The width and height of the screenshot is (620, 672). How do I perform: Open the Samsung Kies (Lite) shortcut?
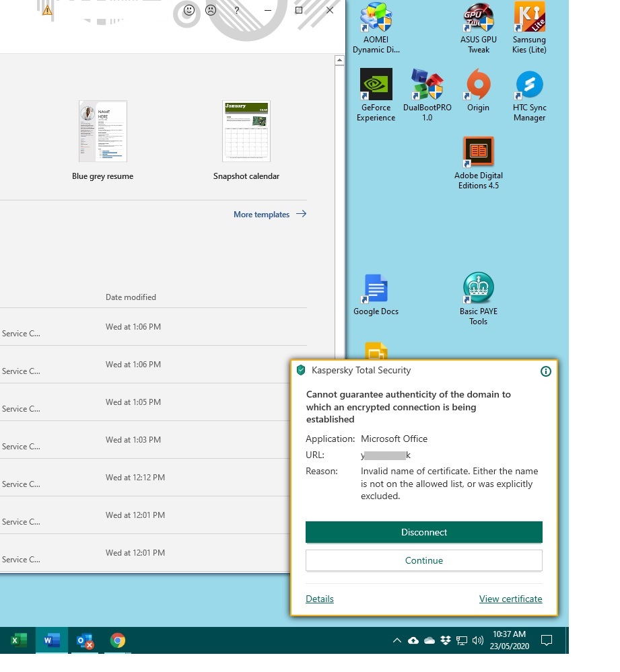tap(529, 28)
